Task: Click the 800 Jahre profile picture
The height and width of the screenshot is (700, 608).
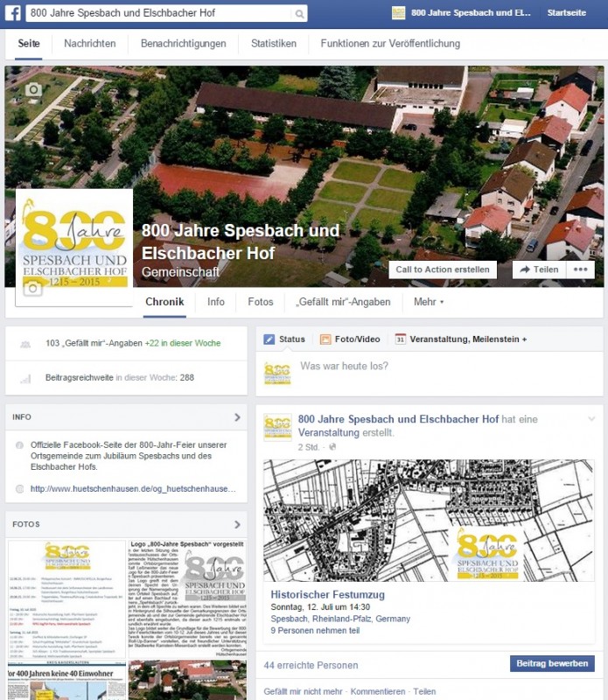Action: 74,248
